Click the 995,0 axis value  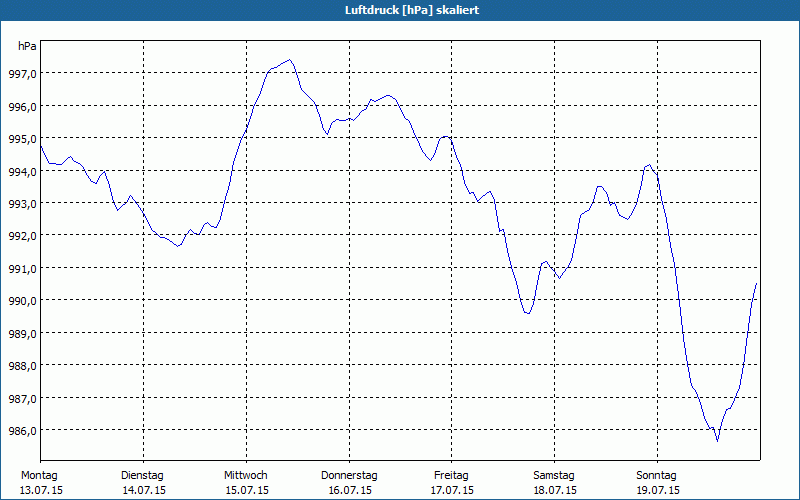coord(22,139)
